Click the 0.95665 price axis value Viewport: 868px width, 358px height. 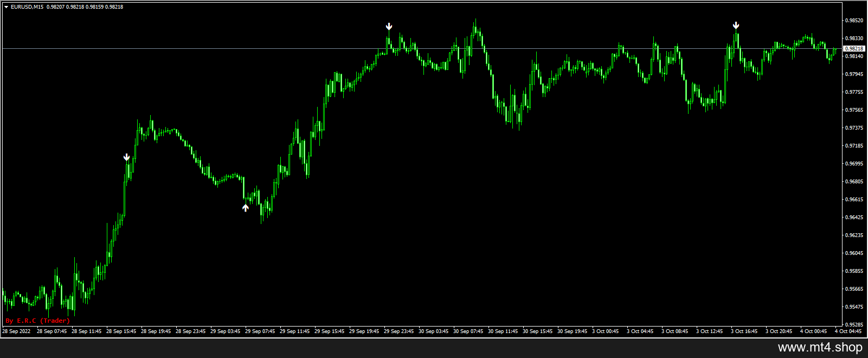pyautogui.click(x=854, y=289)
